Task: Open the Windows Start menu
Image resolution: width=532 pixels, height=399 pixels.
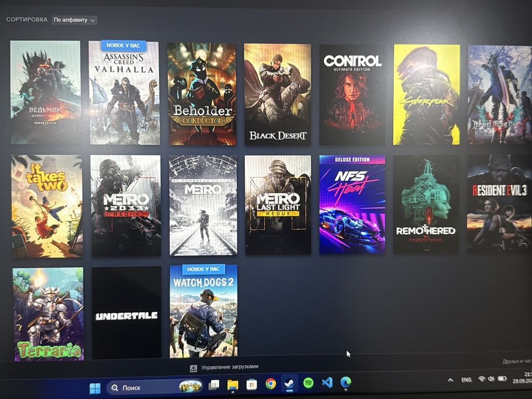Action: [95, 389]
